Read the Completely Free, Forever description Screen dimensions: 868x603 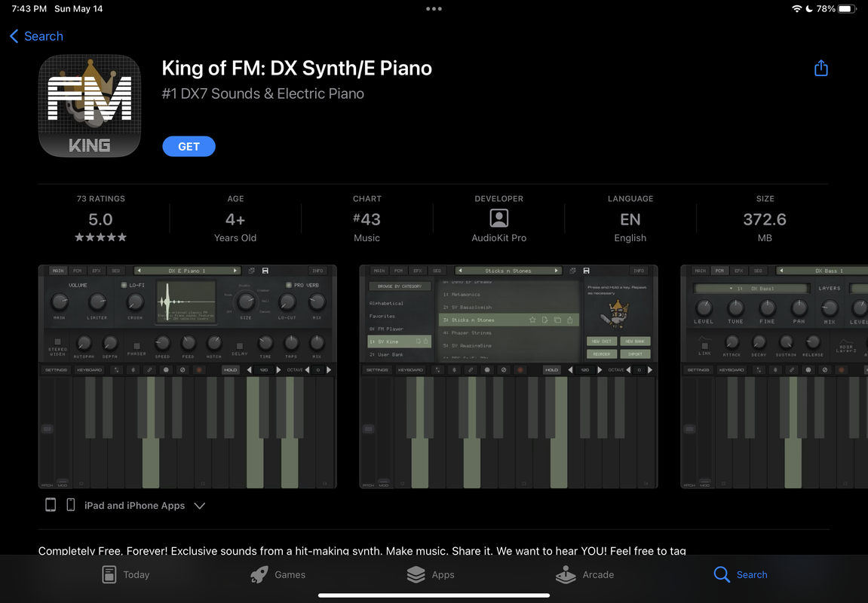[x=362, y=550]
